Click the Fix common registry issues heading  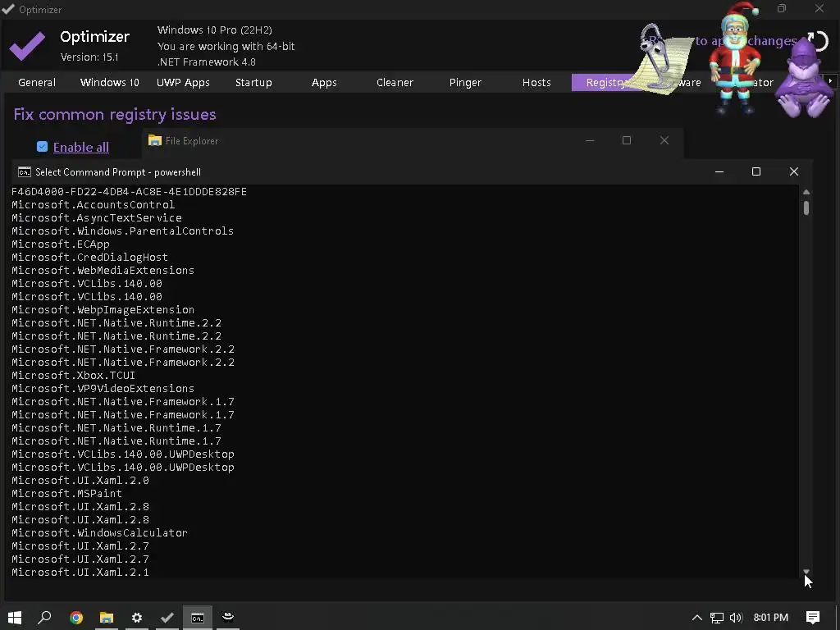(115, 115)
